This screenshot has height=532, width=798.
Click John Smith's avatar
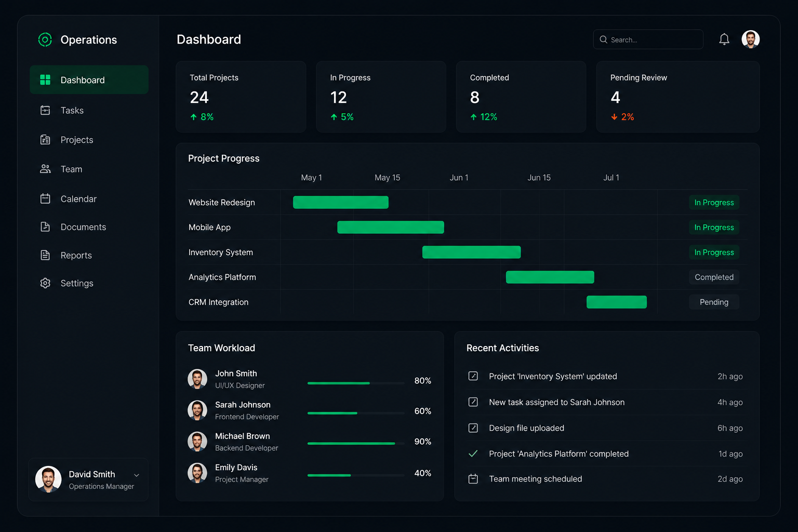[197, 379]
